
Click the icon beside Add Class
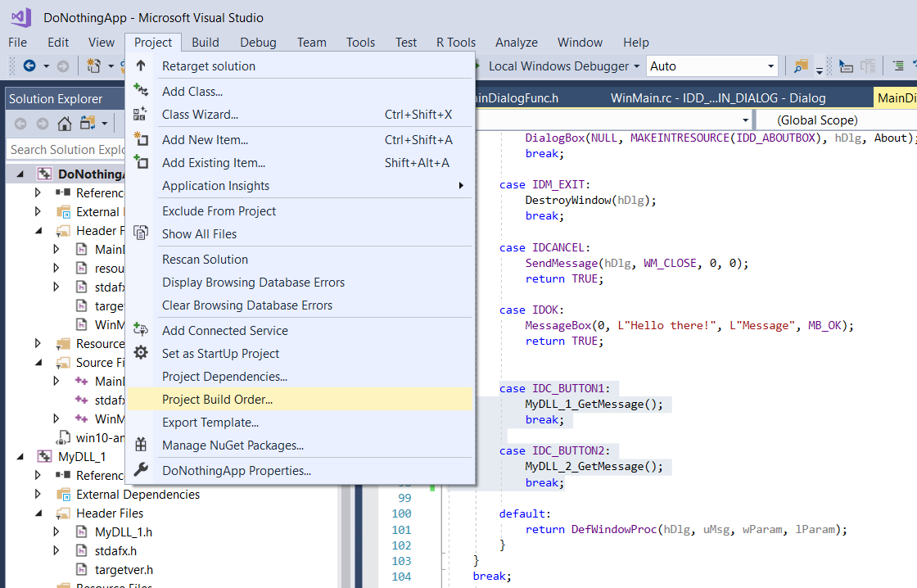click(141, 91)
